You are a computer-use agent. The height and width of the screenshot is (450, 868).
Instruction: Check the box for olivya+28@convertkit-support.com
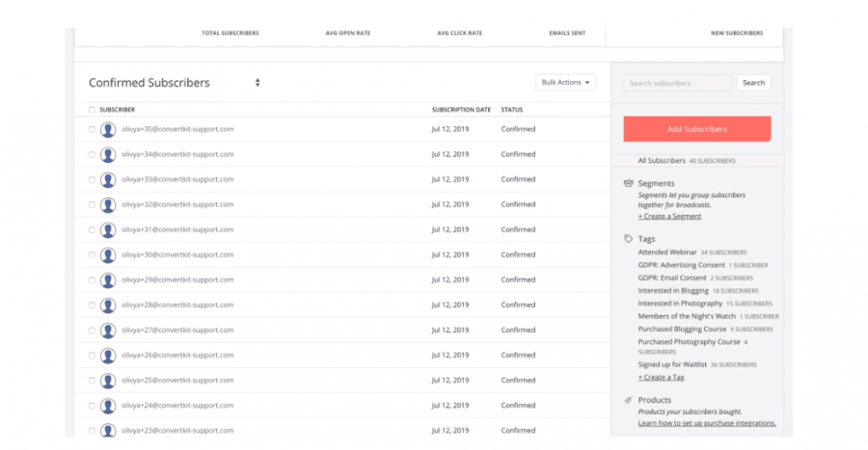point(92,305)
